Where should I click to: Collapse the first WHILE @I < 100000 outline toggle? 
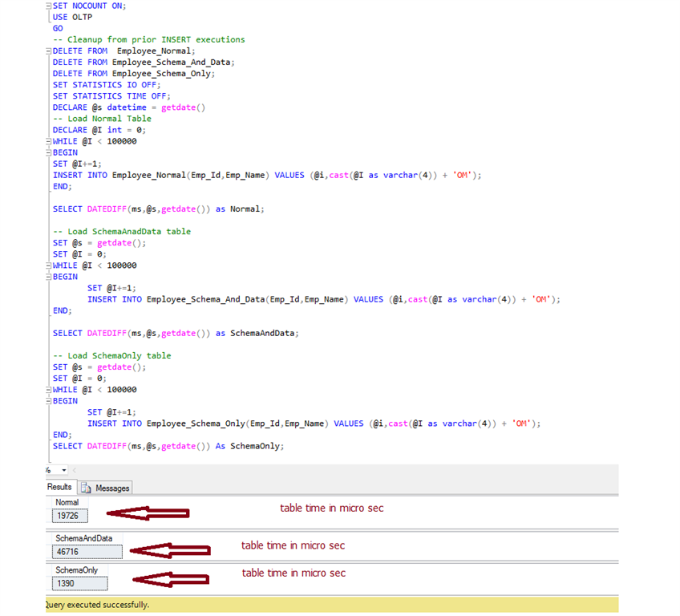49,141
